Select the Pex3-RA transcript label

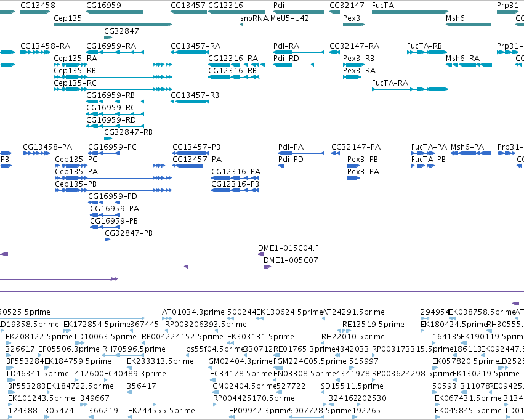[x=359, y=71]
